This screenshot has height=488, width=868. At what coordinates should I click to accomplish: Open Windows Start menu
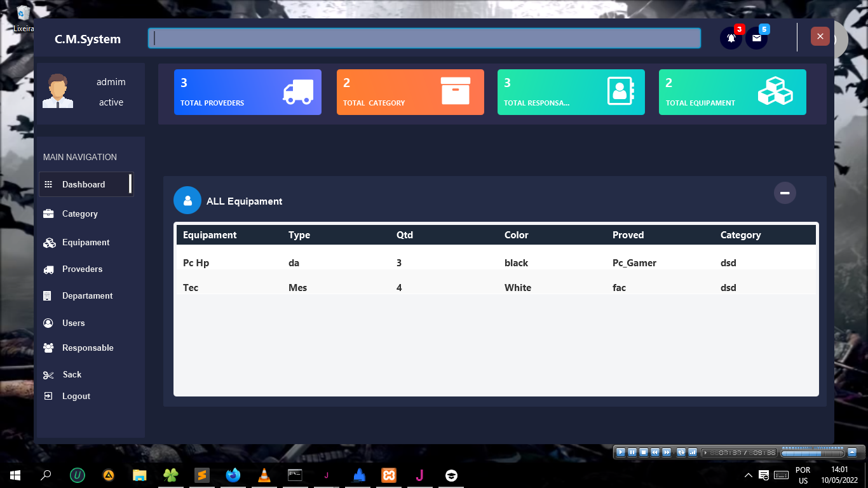(15, 475)
